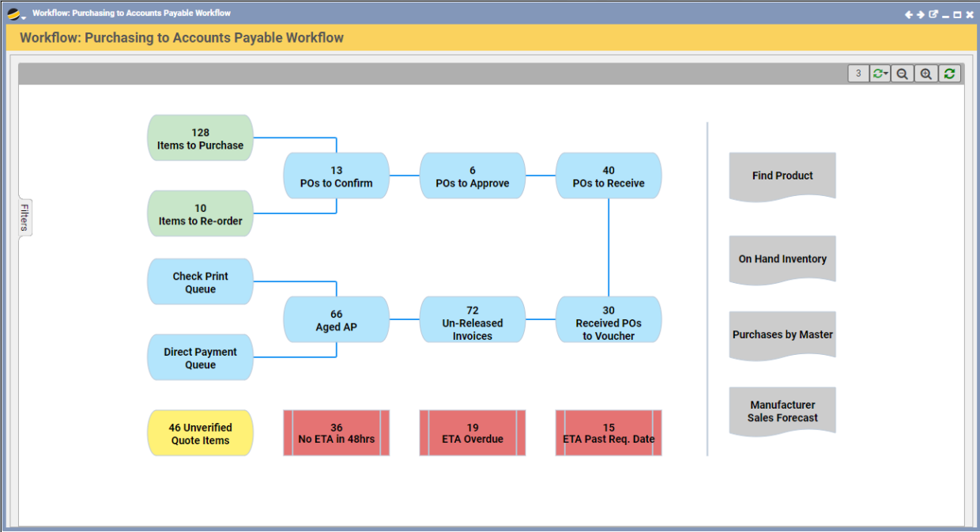The image size is (980, 532).
Task: Open the auto-refresh options dropdown
Action: pos(884,74)
